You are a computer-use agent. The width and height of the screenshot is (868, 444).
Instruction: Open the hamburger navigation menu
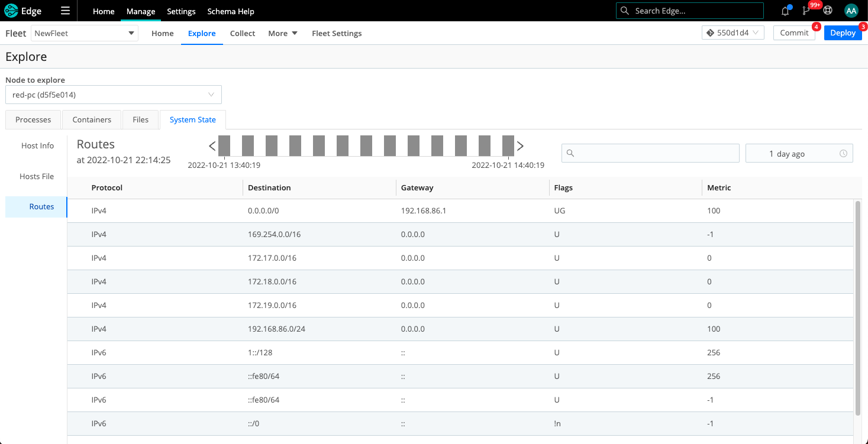click(65, 11)
